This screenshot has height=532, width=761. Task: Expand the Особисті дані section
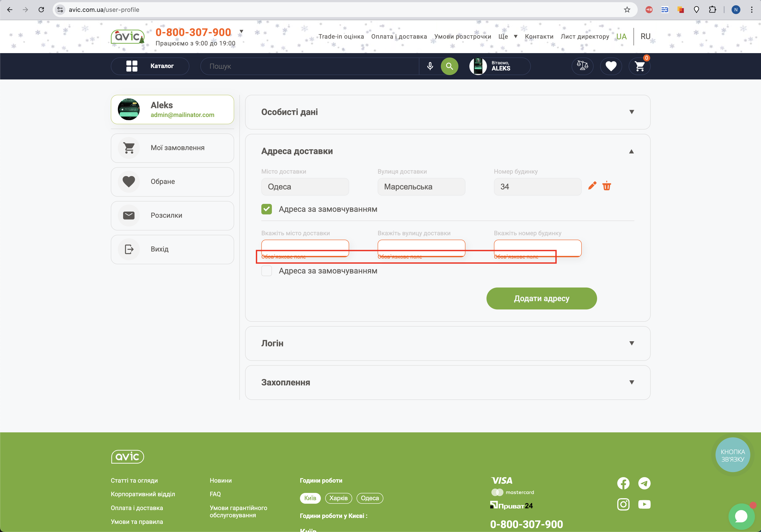[631, 112]
